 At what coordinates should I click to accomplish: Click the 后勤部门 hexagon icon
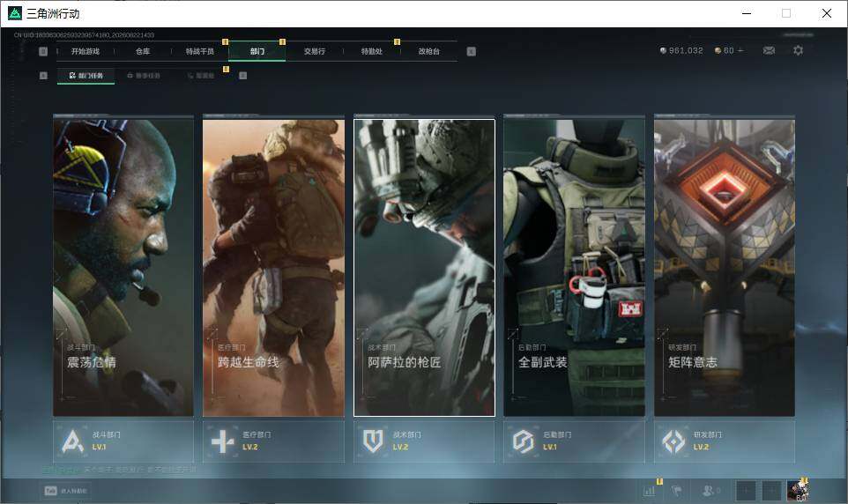click(523, 441)
